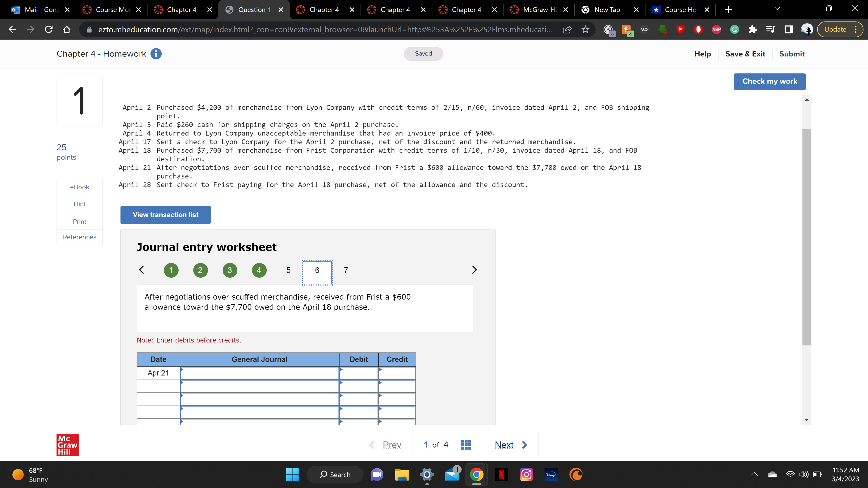Click the homework info icon
This screenshot has height=488, width=868.
pyautogui.click(x=156, y=54)
